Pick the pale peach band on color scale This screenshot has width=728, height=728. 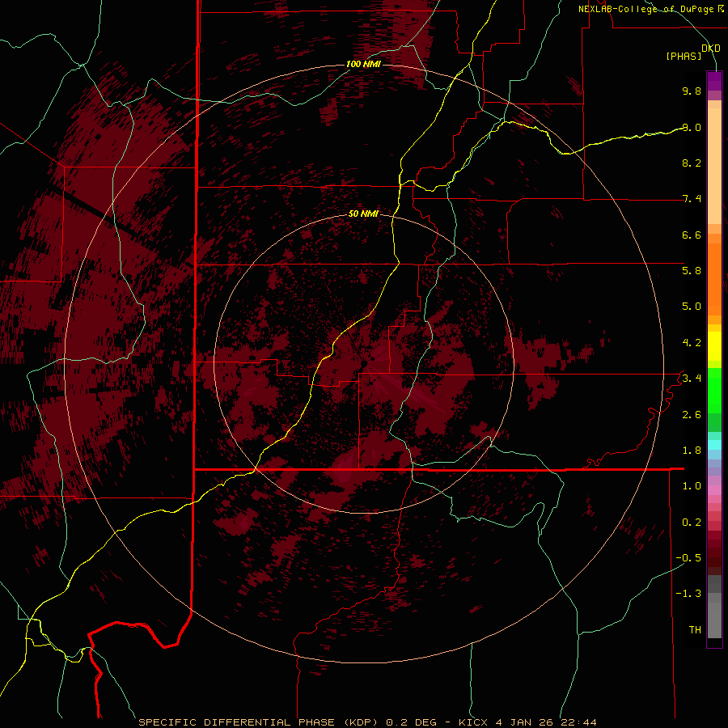tap(714, 166)
